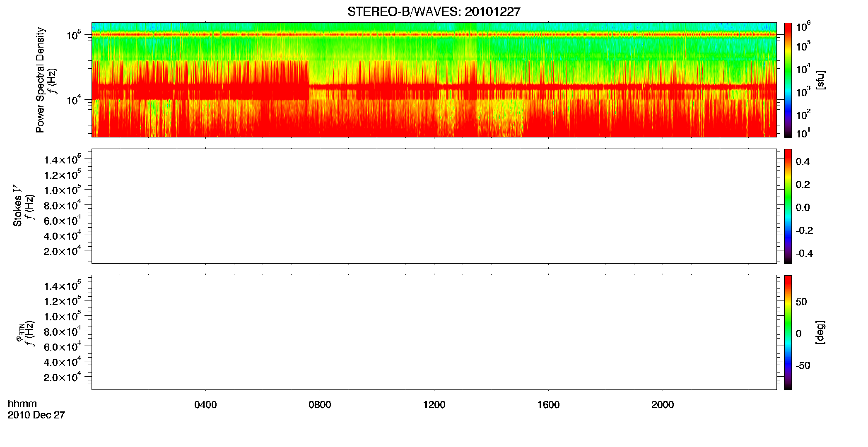Click the 10^1 label on the sfu colorbar

coord(803,132)
